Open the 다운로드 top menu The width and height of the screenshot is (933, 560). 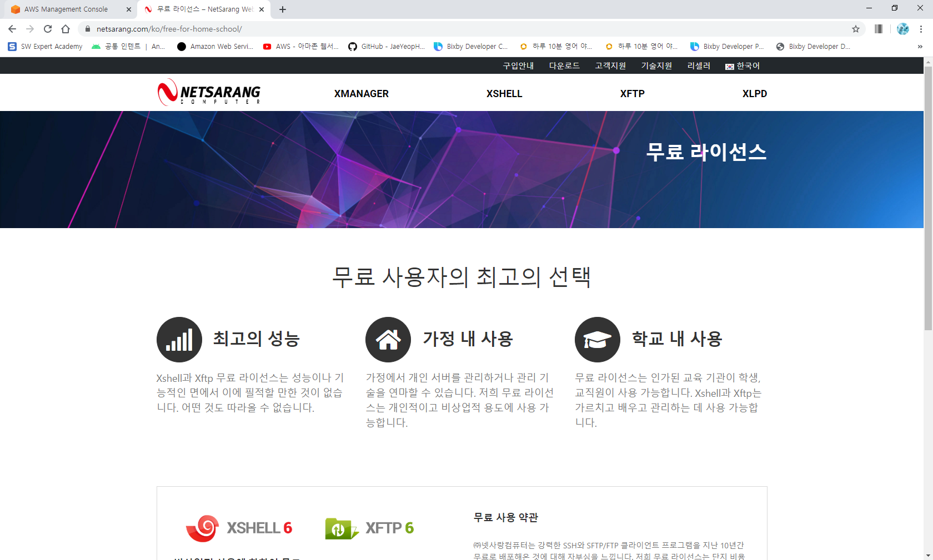tap(564, 65)
